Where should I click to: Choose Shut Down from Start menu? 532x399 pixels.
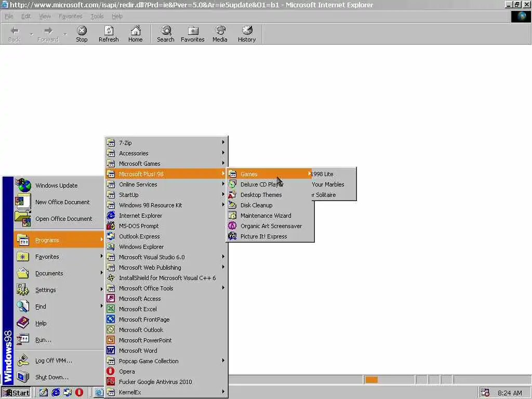click(x=59, y=377)
